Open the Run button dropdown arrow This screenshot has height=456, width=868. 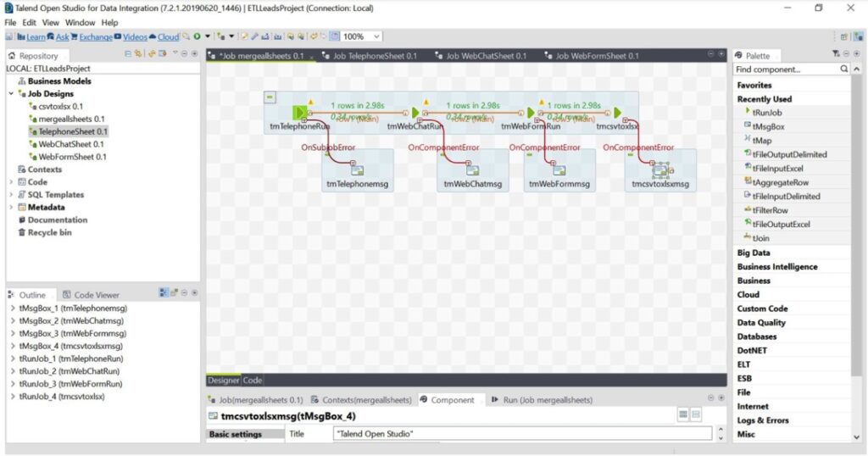tap(208, 36)
